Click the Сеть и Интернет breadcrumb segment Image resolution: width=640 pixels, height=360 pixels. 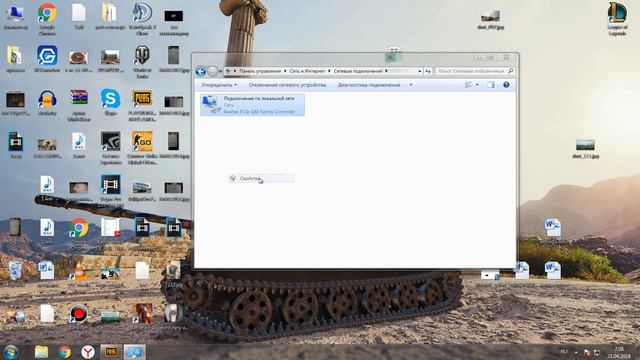click(307, 71)
